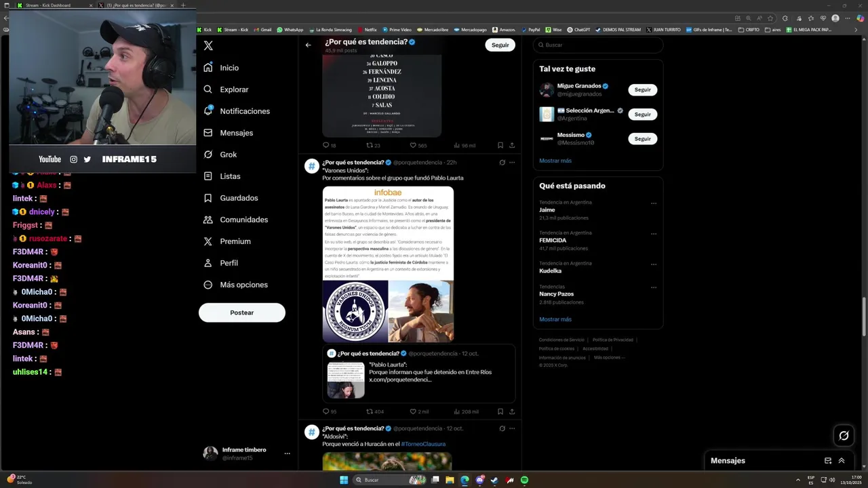Screen dimensions: 868x488
Task: Follow Migue Granados
Action: coord(642,89)
